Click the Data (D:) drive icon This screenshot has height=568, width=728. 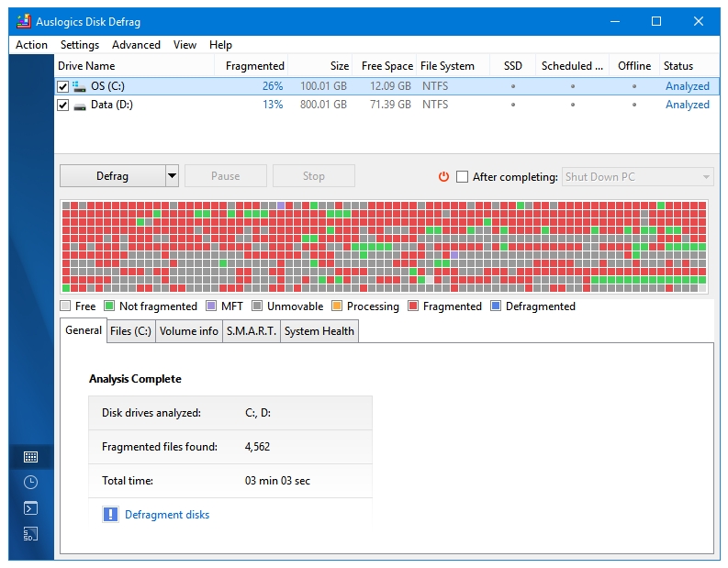[x=80, y=106]
